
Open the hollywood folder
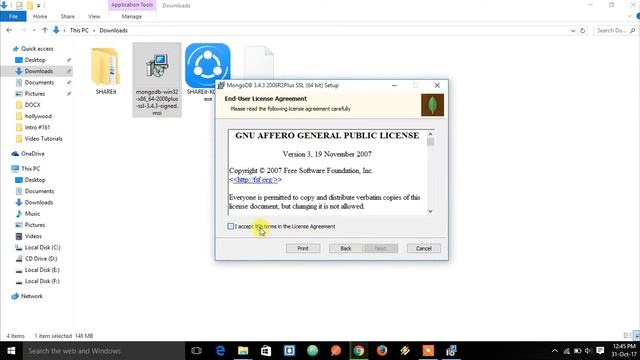38,116
